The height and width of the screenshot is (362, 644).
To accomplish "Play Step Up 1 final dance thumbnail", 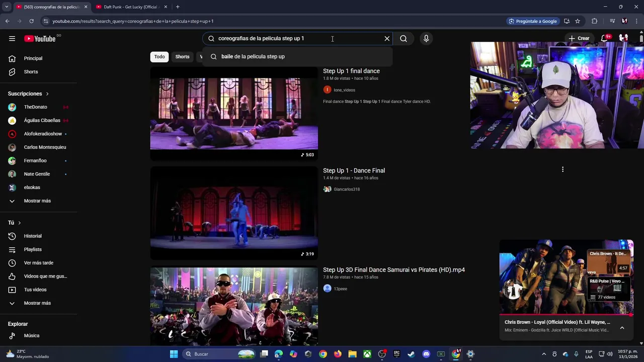I will pyautogui.click(x=234, y=114).
